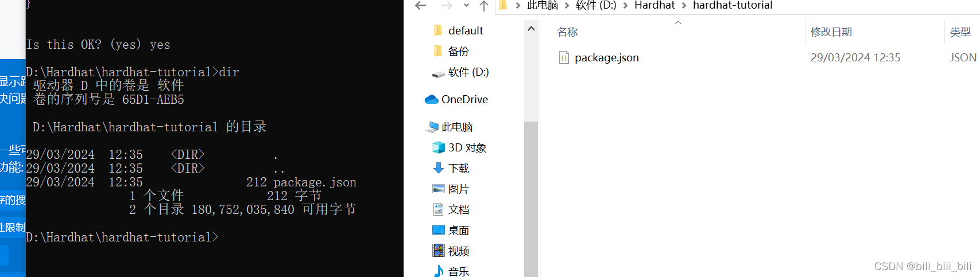Viewport: 980px width, 277px height.
Task: Open 音乐 in the navigation pane
Action: click(459, 271)
